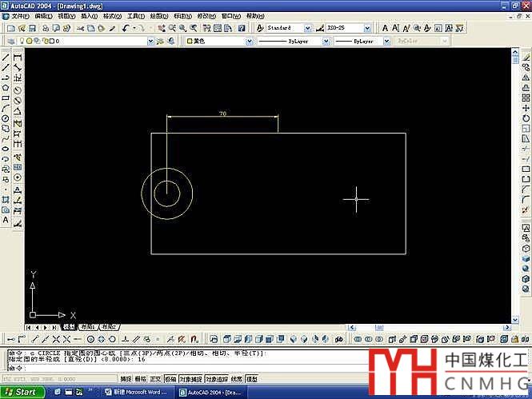This screenshot has height=399, width=532.
Task: Select the Mirror tool in the Modify toolbar
Action: coord(526,78)
